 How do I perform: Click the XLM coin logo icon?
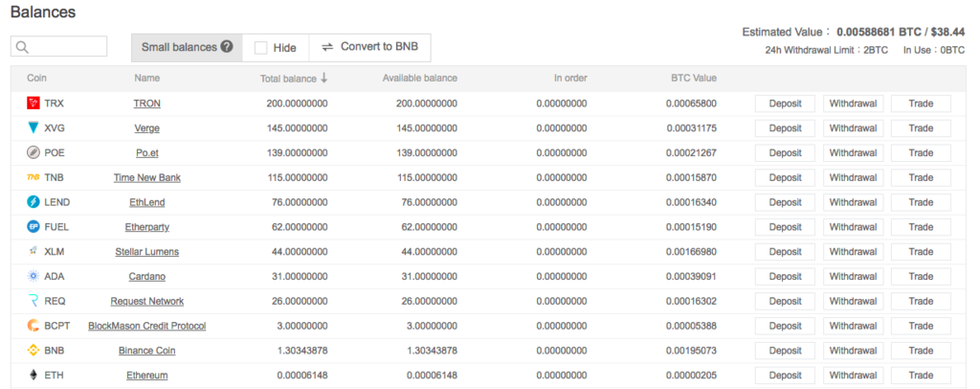coord(33,251)
